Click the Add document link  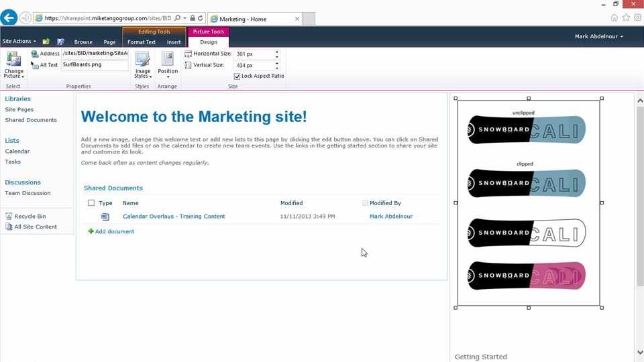coord(115,231)
